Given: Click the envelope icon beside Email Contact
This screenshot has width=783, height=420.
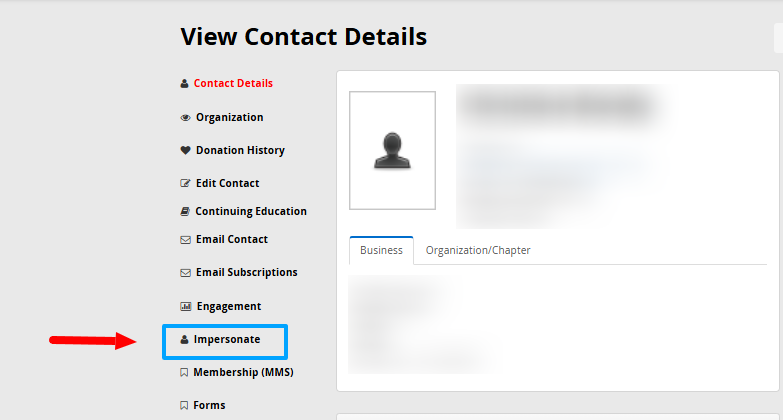Looking at the screenshot, I should point(185,240).
